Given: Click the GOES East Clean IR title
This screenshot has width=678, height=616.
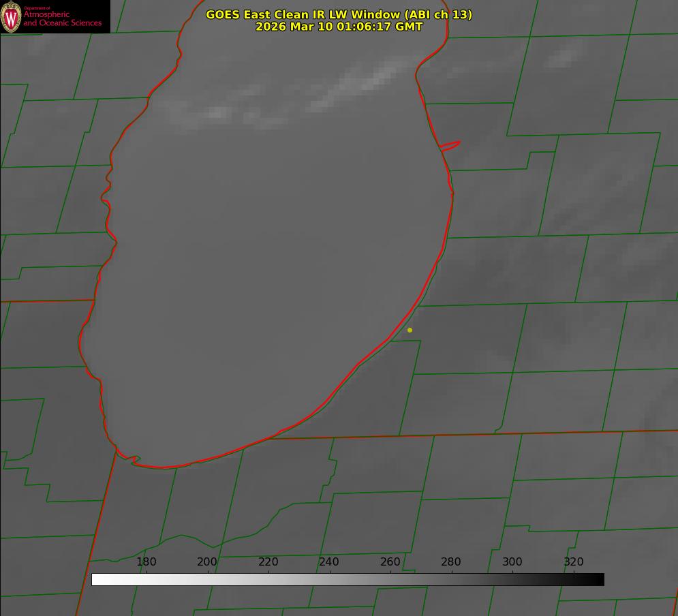Looking at the screenshot, I should (339, 14).
